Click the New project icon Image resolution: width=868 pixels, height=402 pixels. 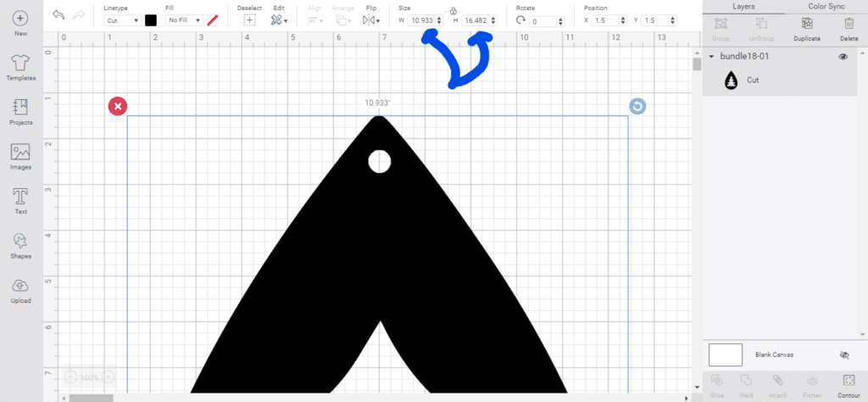coord(21,19)
